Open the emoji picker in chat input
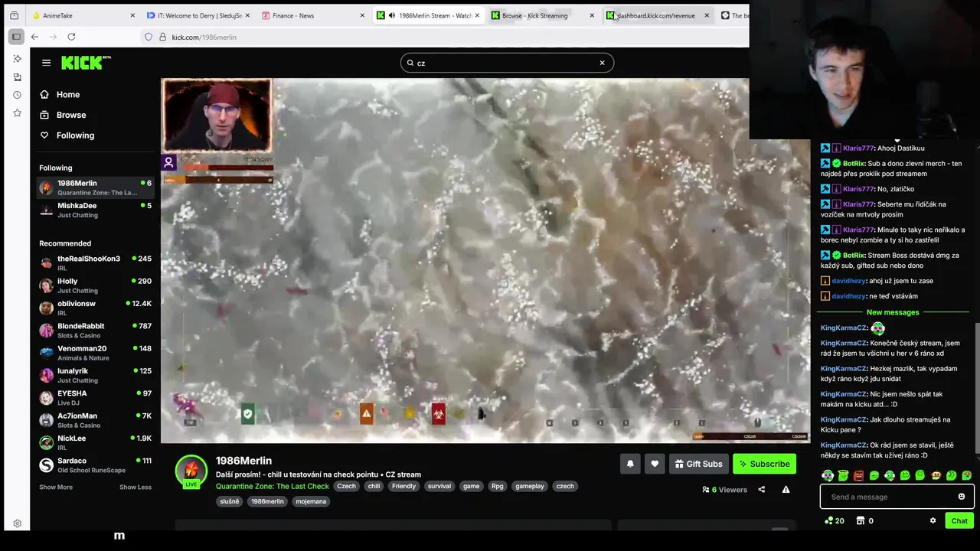The width and height of the screenshot is (980, 551). 962,497
